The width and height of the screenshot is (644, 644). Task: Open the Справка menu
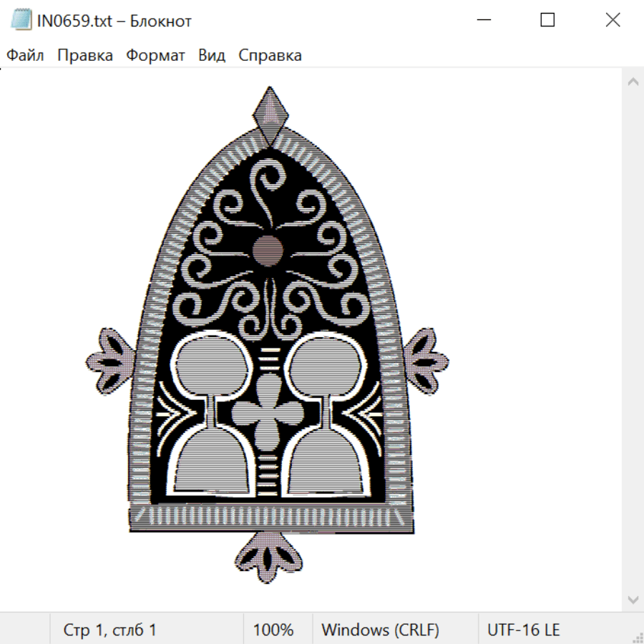pos(270,56)
